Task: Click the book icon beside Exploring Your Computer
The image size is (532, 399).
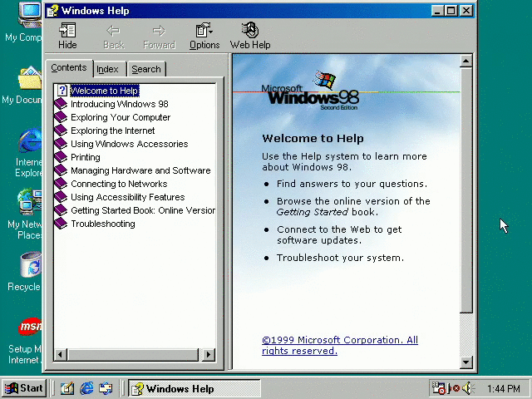Action: pos(61,117)
